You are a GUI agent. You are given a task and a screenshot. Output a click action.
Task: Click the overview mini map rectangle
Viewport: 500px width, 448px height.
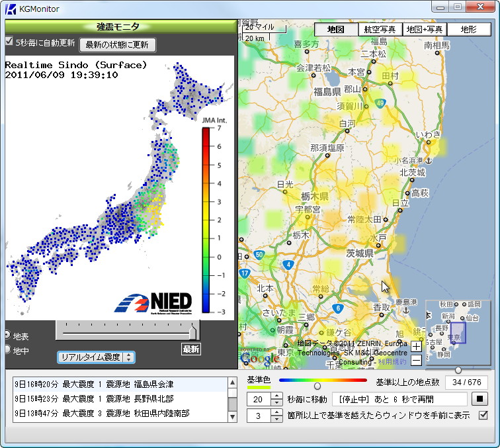click(x=458, y=333)
